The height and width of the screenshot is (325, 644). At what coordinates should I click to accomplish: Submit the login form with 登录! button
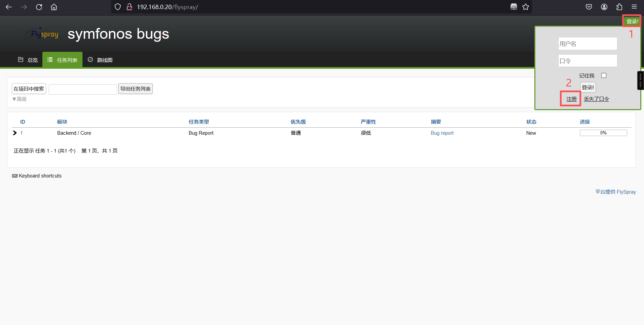(x=588, y=87)
